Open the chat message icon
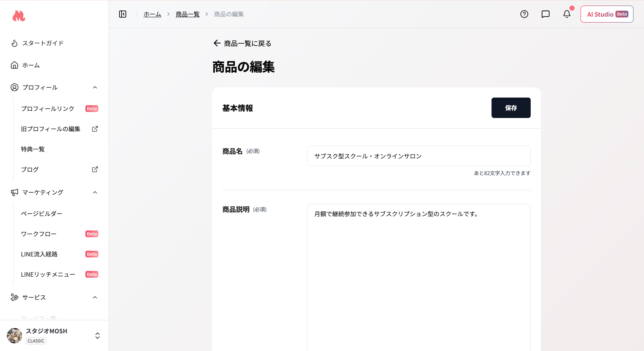 [545, 14]
